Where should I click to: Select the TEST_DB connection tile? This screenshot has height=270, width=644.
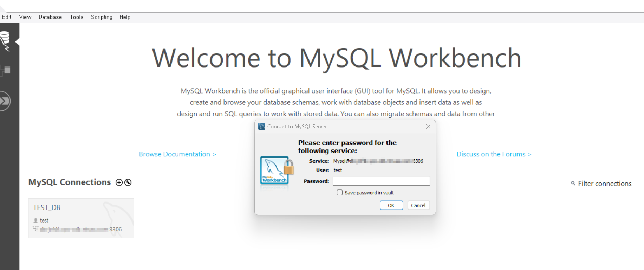(x=81, y=218)
